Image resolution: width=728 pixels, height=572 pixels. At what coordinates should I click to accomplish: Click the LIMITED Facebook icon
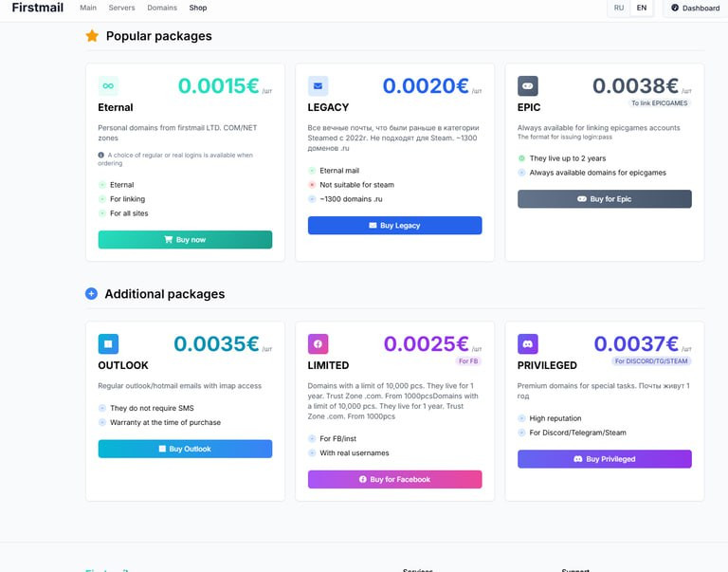(318, 343)
